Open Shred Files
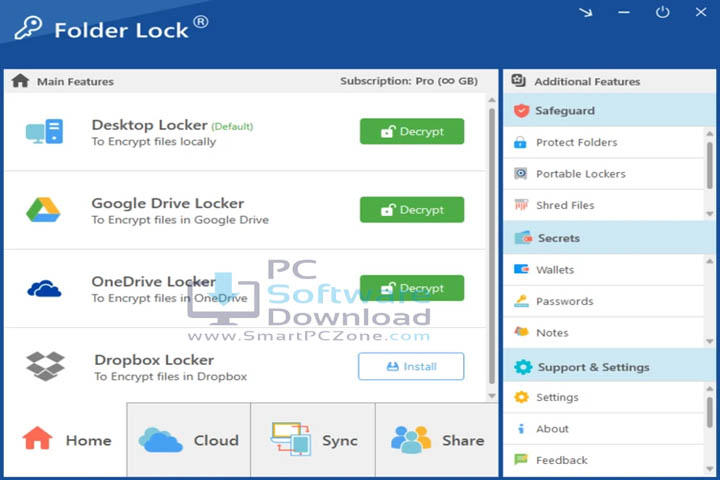Image resolution: width=720 pixels, height=480 pixels. (x=604, y=205)
